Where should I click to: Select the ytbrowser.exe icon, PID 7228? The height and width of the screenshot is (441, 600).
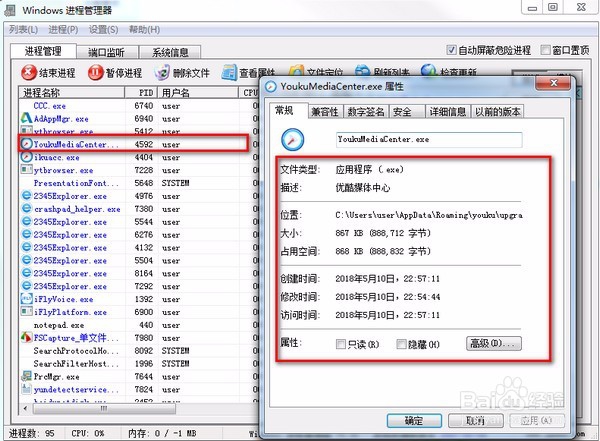(26, 170)
